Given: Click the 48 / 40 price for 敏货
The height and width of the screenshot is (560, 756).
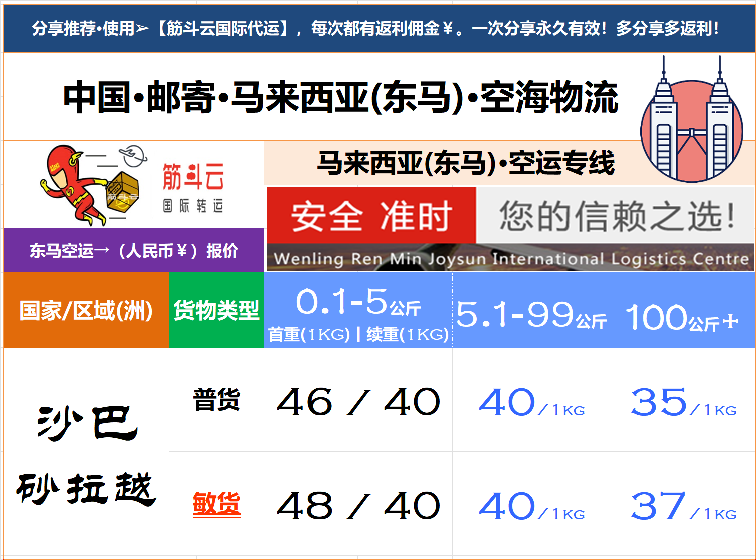Looking at the screenshot, I should click(x=358, y=505).
